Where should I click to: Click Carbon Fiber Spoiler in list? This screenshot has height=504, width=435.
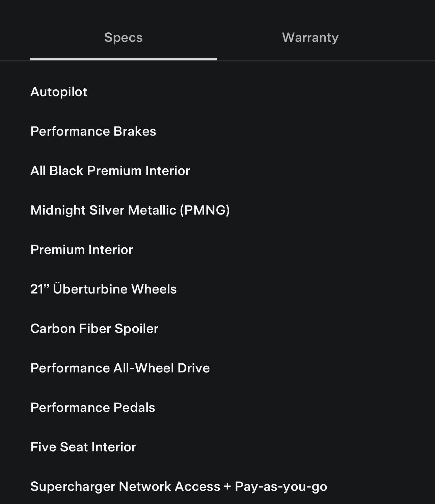click(94, 329)
